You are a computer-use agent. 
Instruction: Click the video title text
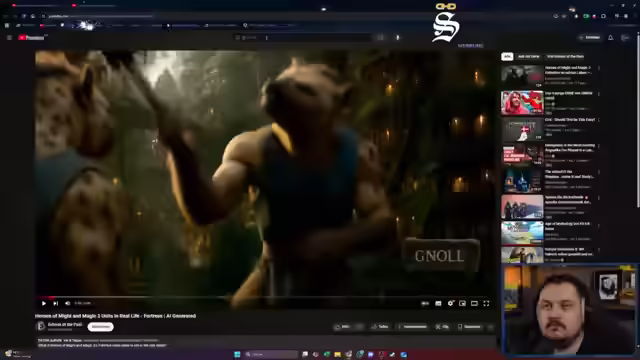click(x=115, y=316)
